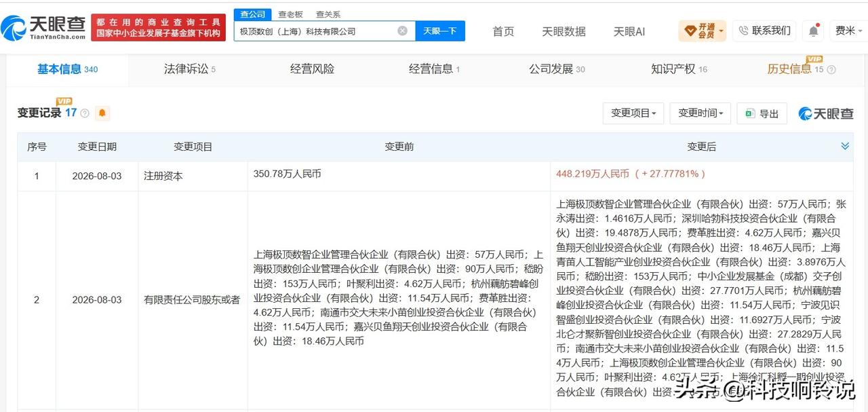Switch to 经营信息 tab
Image resolution: width=868 pixels, height=412 pixels.
tap(434, 69)
